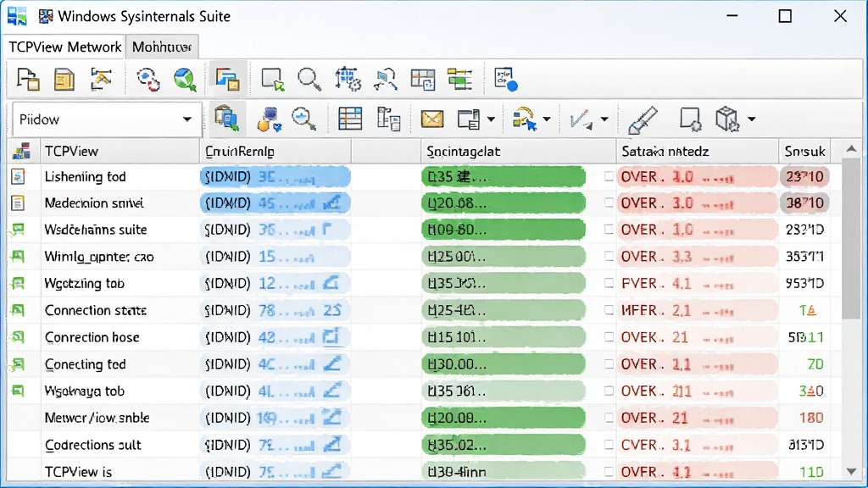Click the 3D box package icon

coord(726,119)
